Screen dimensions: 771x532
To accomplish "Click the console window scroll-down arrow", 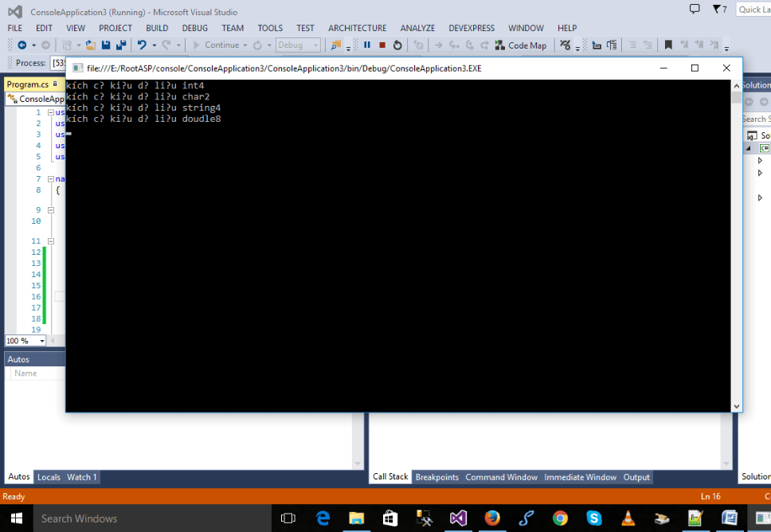I will pos(736,407).
